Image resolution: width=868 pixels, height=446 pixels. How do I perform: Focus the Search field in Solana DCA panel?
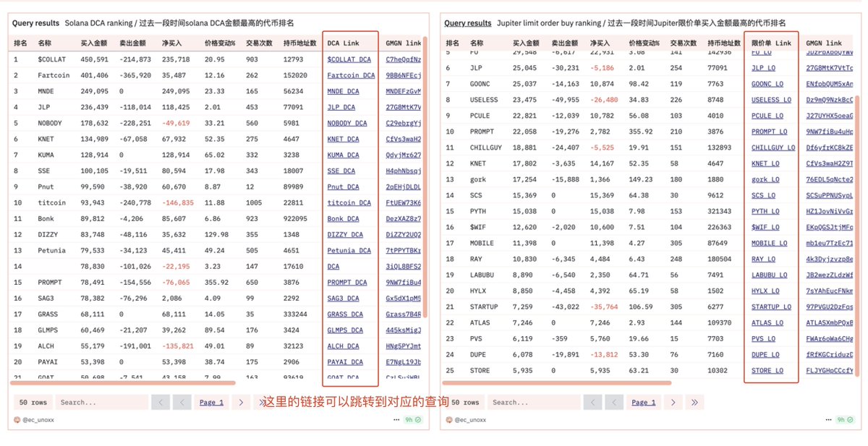pyautogui.click(x=102, y=402)
